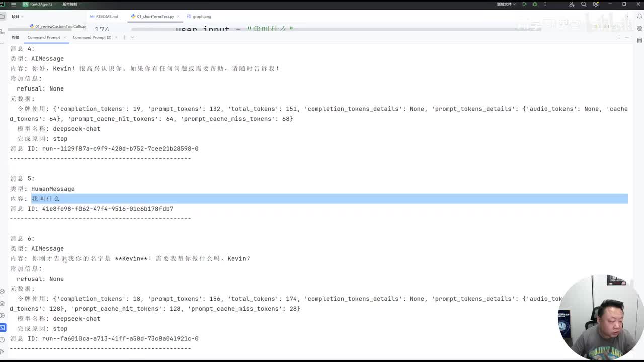Open the Git branch tool window icon
Image resolution: width=644 pixels, height=362 pixels.
3,352
